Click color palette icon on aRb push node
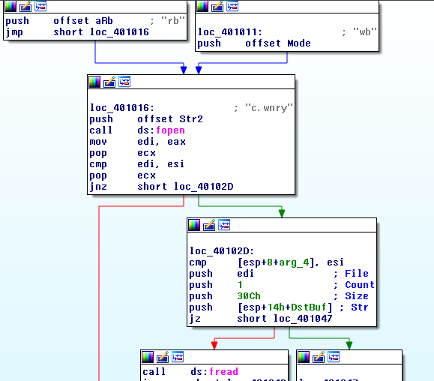The image size is (434, 381). pyautogui.click(x=10, y=6)
